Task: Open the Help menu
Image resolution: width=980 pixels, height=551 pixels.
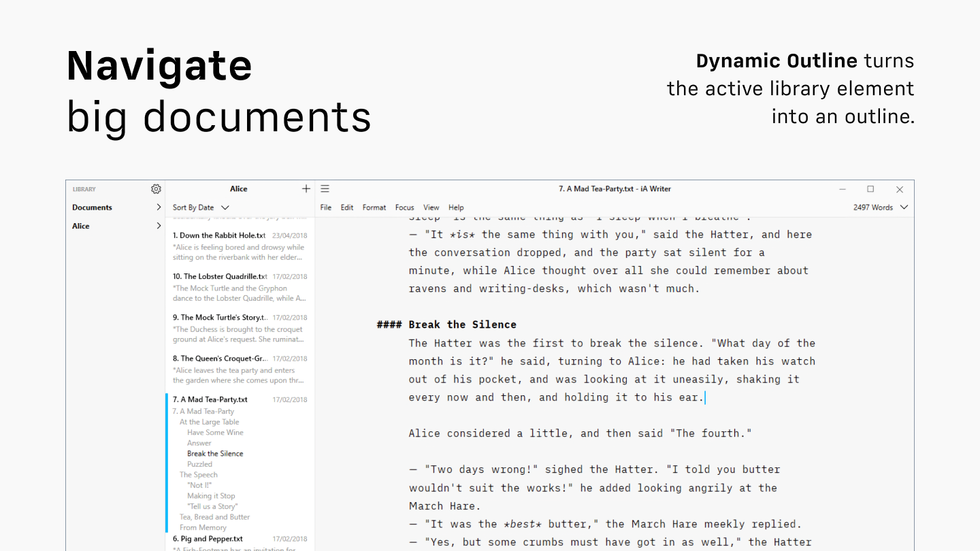Action: 456,207
